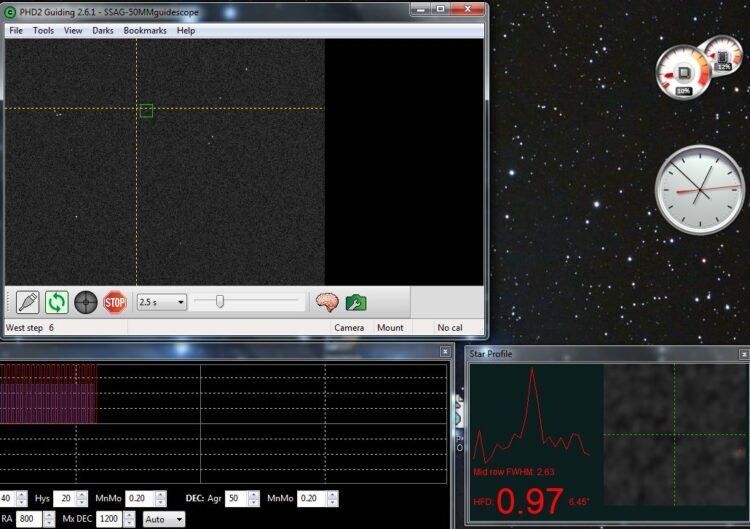Close the Star Profile panel
The image size is (750, 529).
[x=744, y=354]
